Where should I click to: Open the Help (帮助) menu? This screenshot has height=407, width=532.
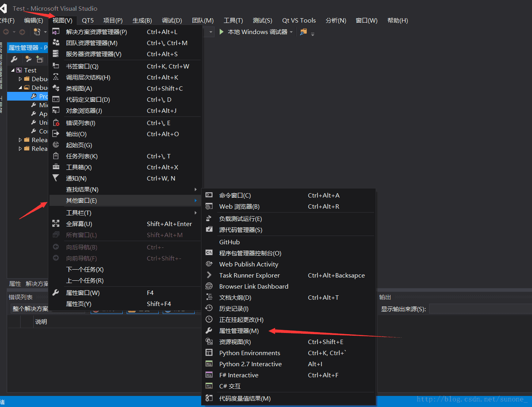pyautogui.click(x=397, y=20)
